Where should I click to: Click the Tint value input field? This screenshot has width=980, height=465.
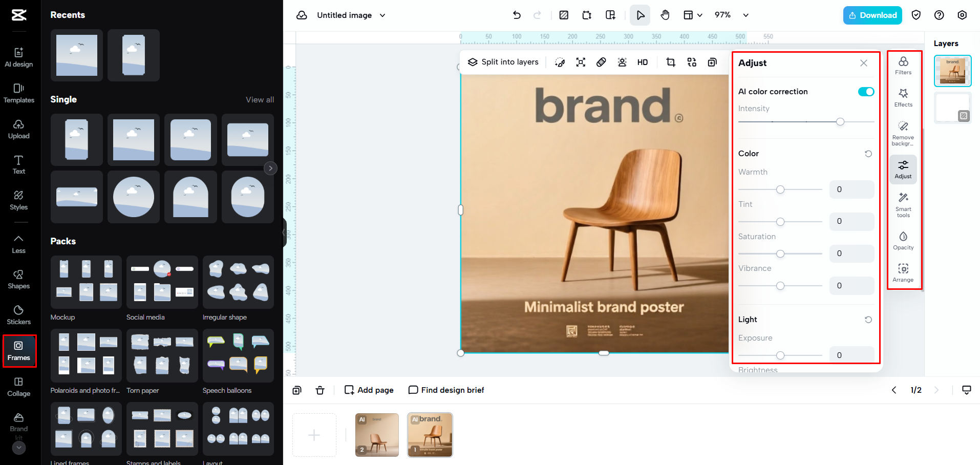851,221
